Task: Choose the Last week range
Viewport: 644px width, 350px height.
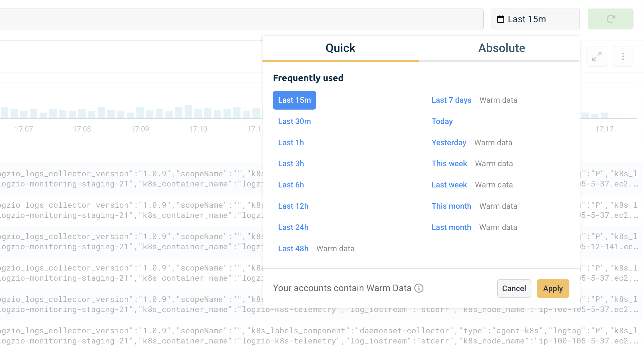Action: [x=449, y=185]
